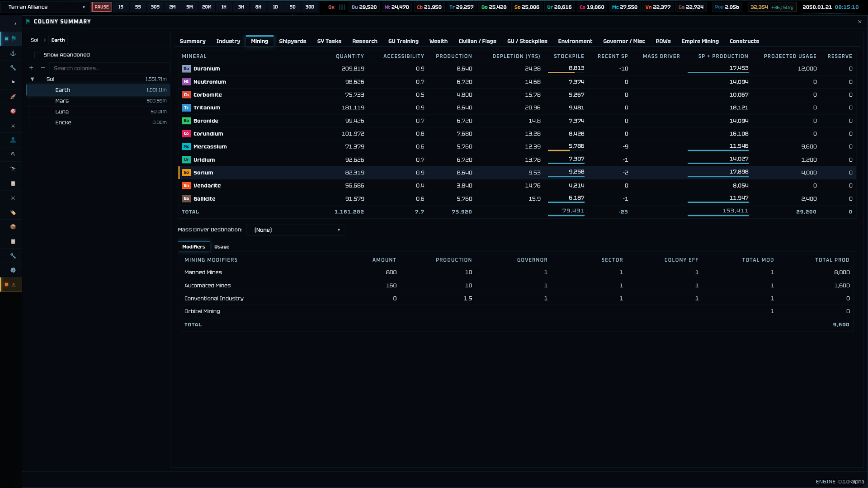Click the Vn icon beside Vendarite

[186, 186]
